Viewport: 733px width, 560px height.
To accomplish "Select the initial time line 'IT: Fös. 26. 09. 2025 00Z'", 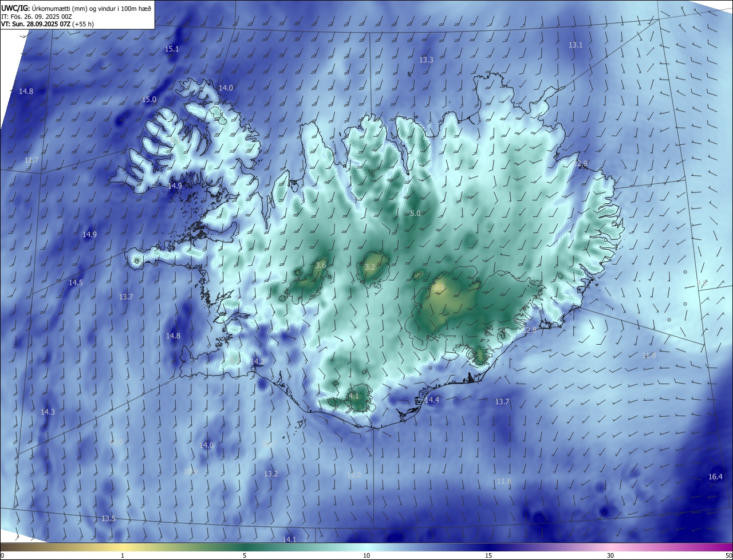I will [36, 17].
